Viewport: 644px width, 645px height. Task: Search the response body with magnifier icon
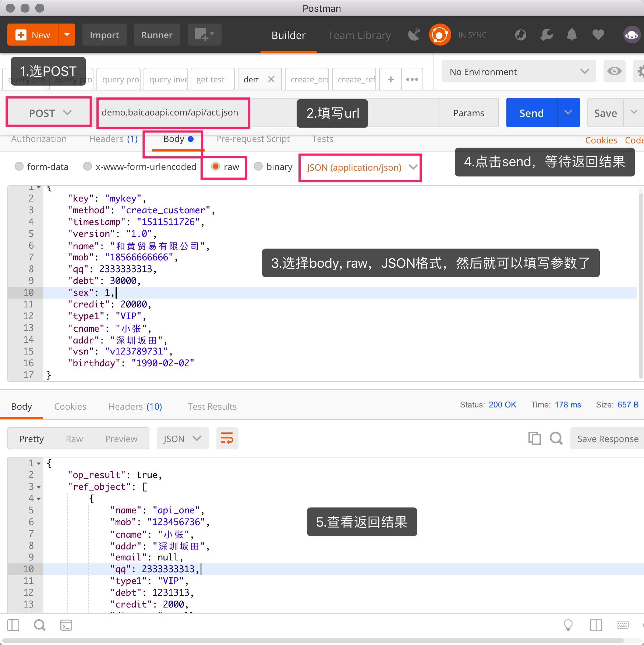click(x=556, y=438)
